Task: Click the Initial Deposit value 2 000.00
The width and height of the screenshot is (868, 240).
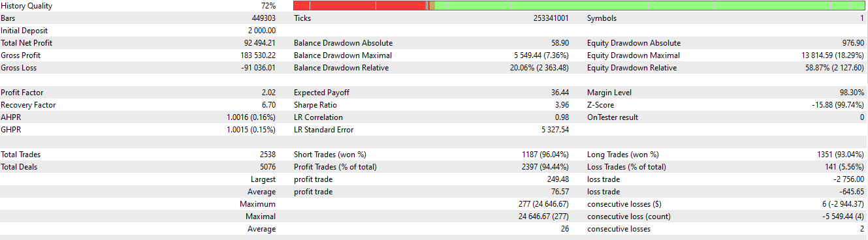Action: pos(262,31)
